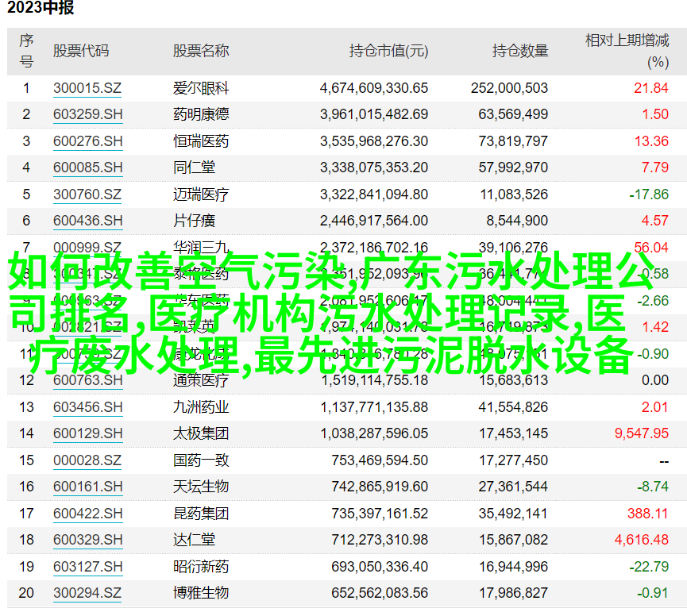This screenshot has height=616, width=687.
Task: Select market value 1,137,771,135.88
Action: (374, 407)
